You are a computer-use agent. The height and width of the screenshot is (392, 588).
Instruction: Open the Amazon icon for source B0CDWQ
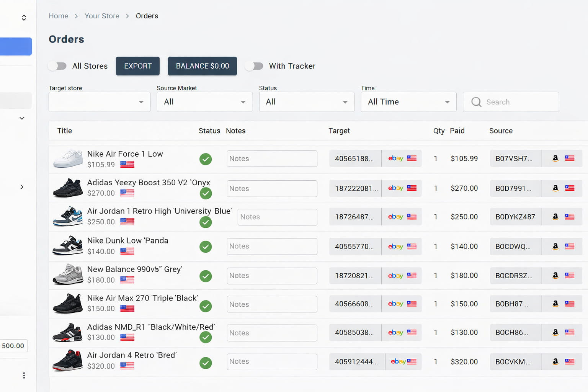[555, 246]
